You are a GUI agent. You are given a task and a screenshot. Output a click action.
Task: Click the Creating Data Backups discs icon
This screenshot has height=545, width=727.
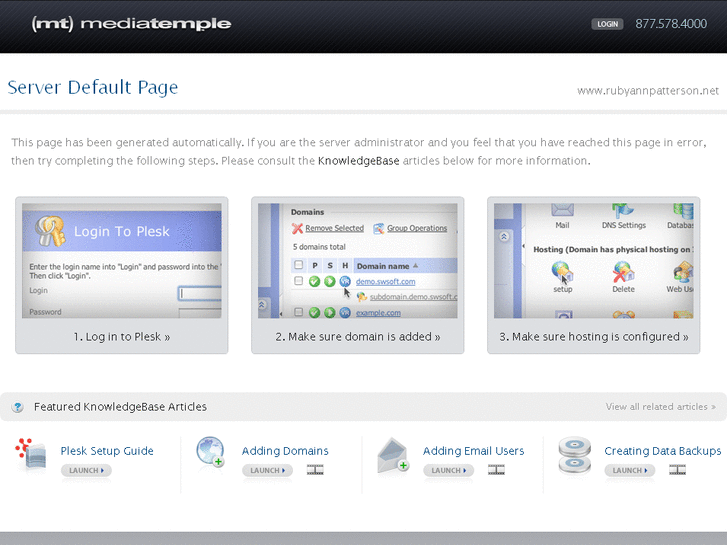(x=574, y=455)
